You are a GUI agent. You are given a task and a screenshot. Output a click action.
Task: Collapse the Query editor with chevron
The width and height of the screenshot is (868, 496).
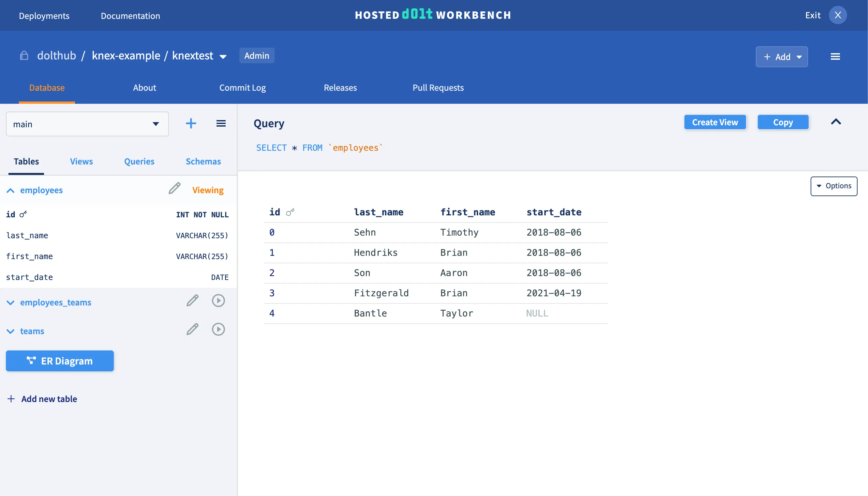(x=836, y=122)
